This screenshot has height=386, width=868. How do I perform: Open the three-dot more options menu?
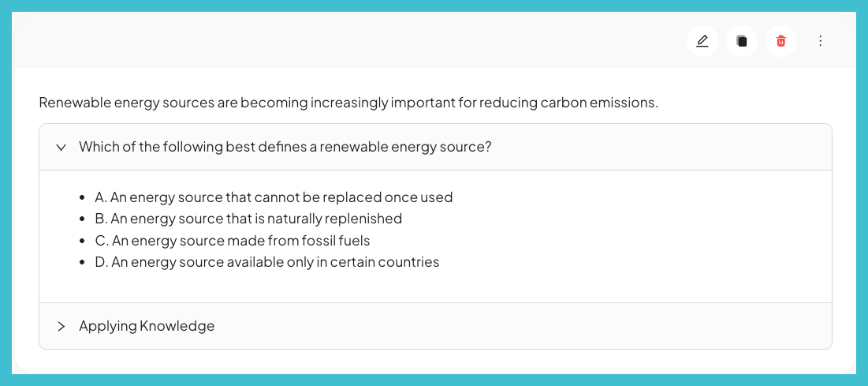pos(821,41)
